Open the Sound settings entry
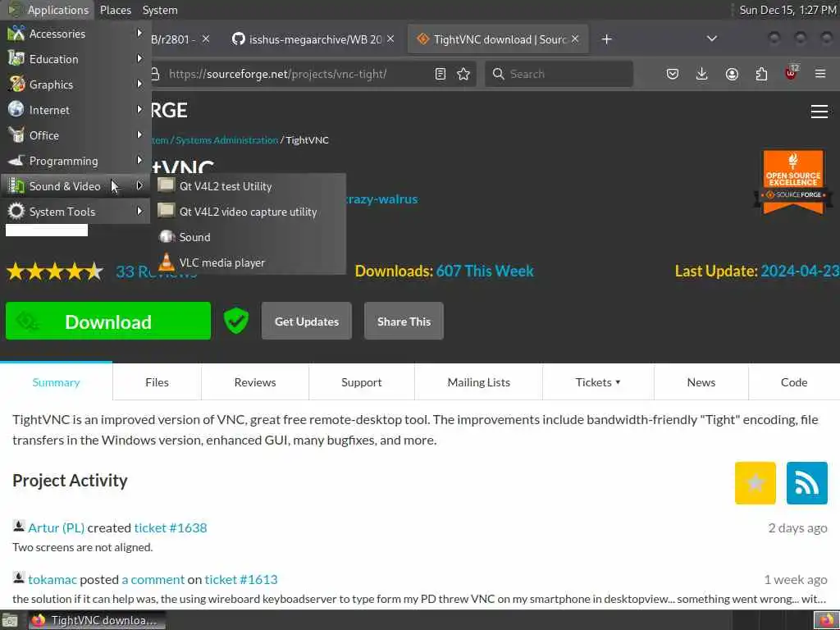Screen dimensions: 840x630 [249, 237]
